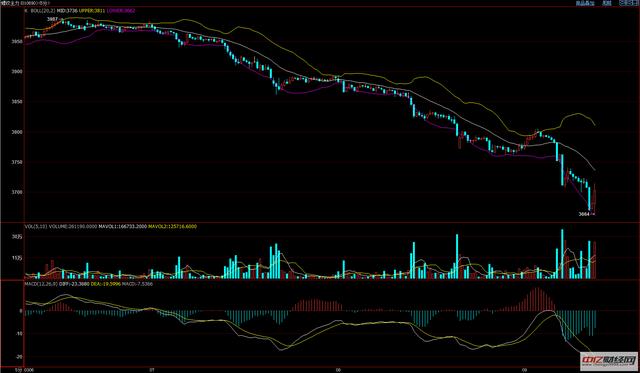Click the yellow DEA value legend
Screen dimensions: 640x373
click(106, 284)
